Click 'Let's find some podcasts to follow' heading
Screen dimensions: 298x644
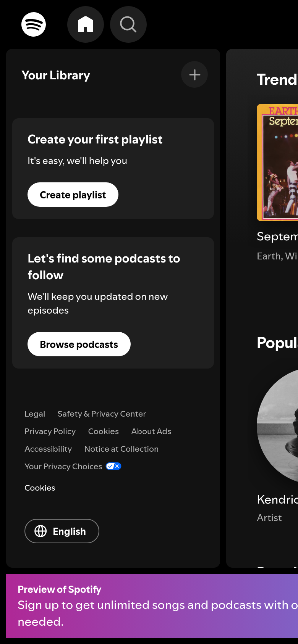pos(104,267)
